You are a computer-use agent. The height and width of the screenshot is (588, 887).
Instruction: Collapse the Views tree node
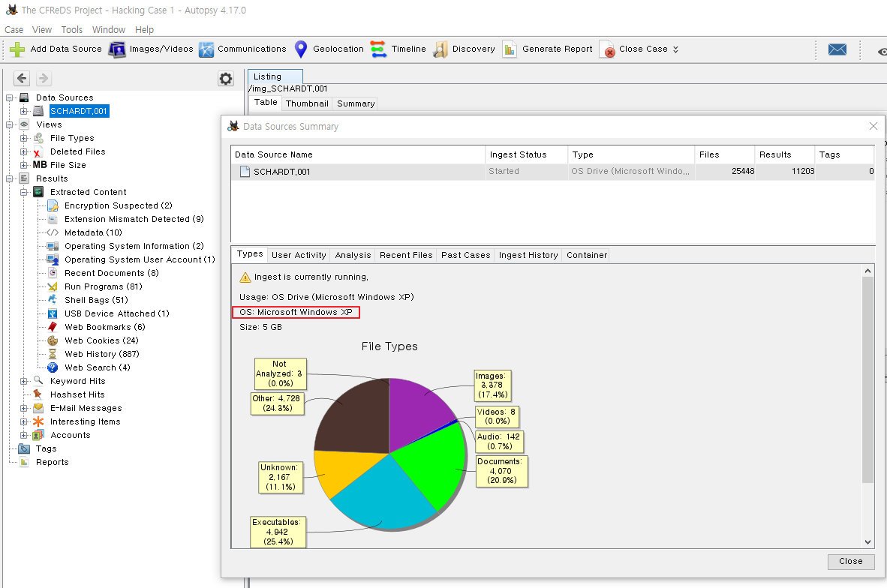pos(10,125)
